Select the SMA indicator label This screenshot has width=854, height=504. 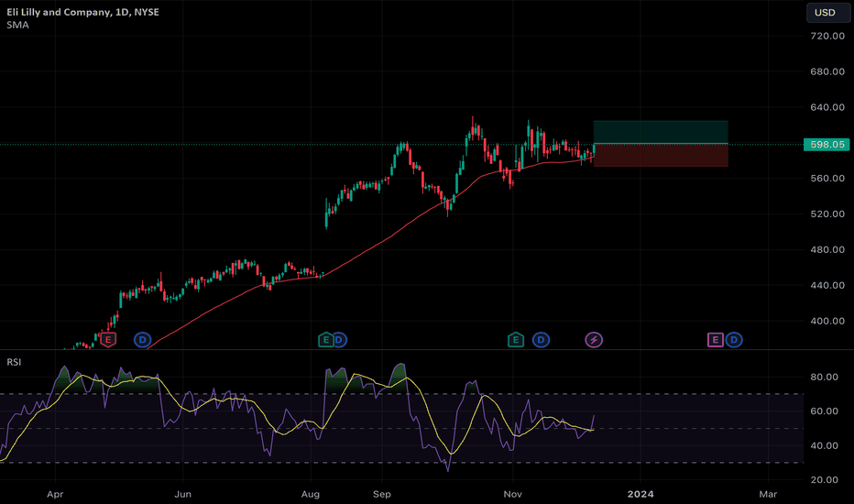point(18,25)
